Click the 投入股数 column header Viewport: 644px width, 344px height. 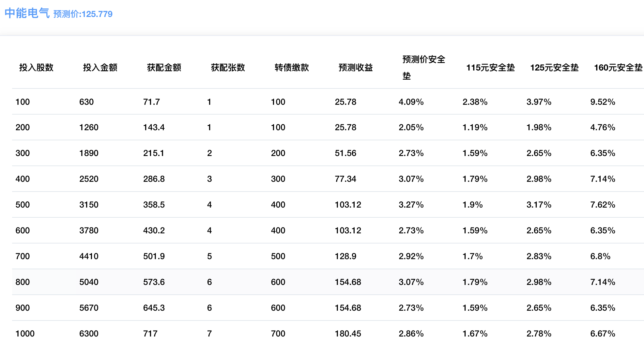point(36,68)
